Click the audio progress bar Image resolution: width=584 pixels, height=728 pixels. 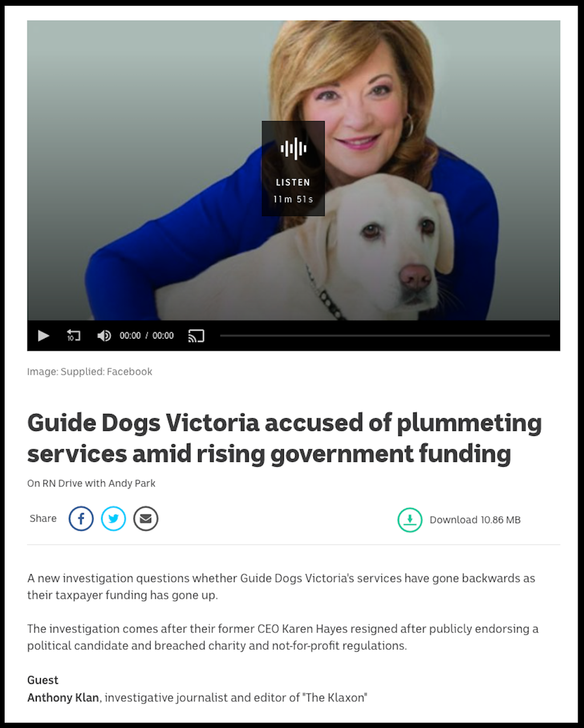tap(385, 336)
